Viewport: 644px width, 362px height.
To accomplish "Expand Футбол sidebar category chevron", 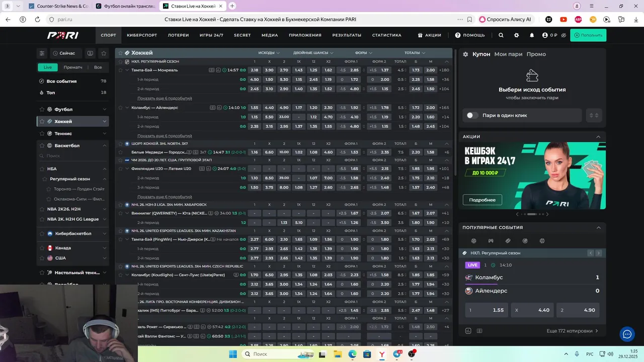I will pyautogui.click(x=105, y=110).
